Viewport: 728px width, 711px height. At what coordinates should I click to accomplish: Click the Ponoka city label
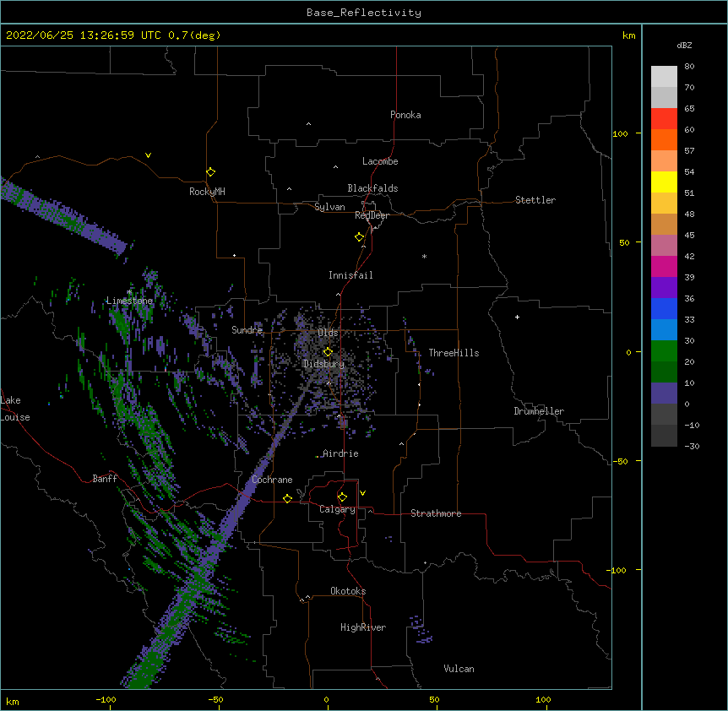coord(405,115)
